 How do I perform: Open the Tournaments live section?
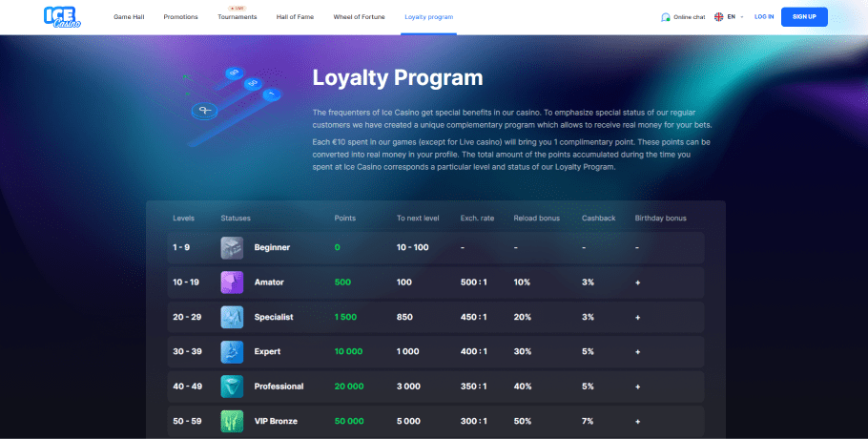[237, 17]
